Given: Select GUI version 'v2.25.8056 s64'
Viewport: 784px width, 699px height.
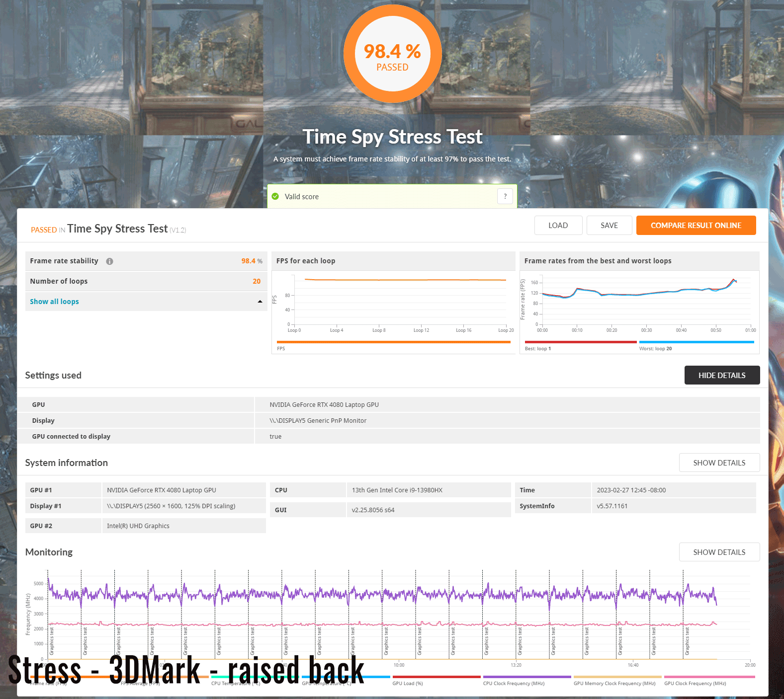Looking at the screenshot, I should (373, 510).
